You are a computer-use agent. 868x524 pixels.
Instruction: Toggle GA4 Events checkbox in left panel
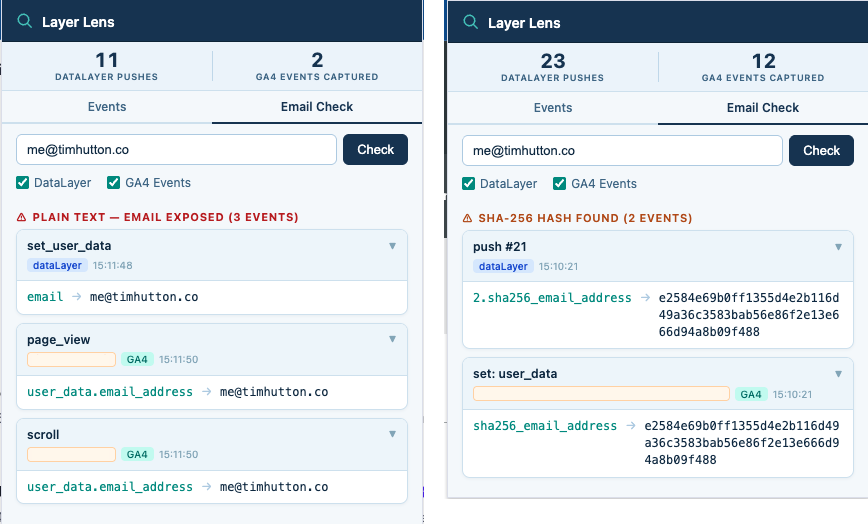(113, 183)
